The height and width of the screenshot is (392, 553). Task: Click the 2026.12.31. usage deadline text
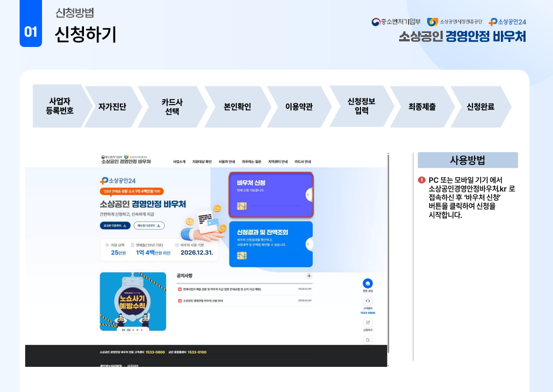click(x=197, y=253)
